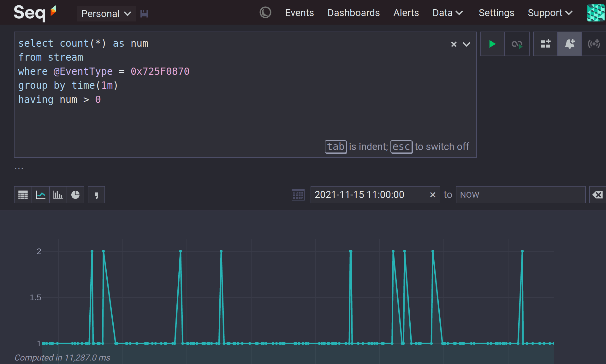Click the Computed in 11,287.0 ms text

62,357
